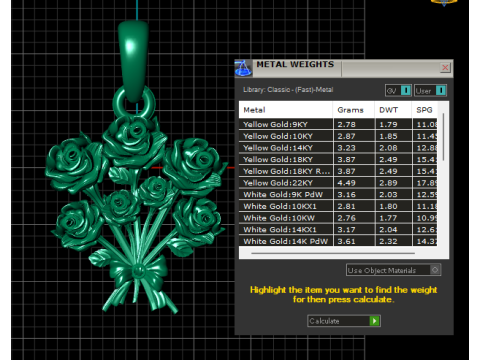Viewport: 480px width, 360px height.
Task: Click the SPG column header
Action: (425, 110)
